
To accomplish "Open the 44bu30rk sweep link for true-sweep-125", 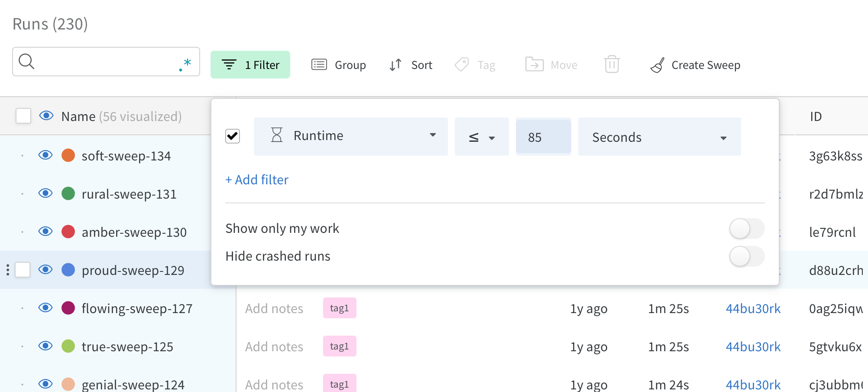I will point(753,346).
